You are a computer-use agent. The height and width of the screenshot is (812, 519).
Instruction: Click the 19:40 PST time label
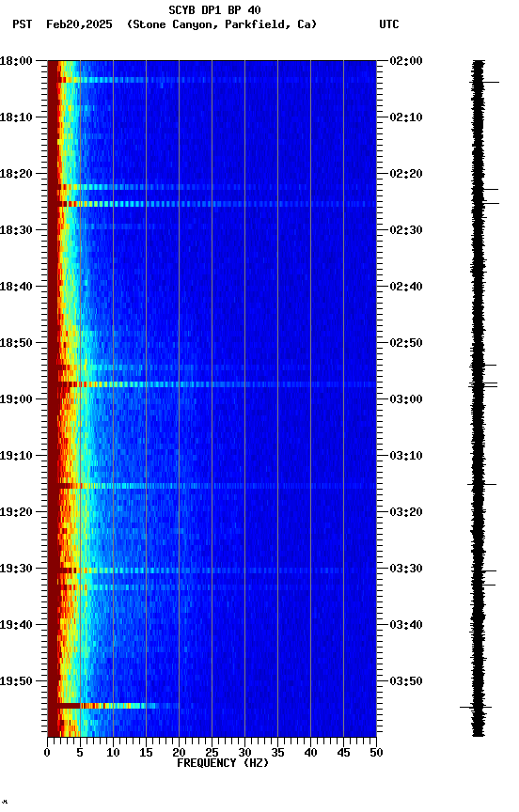[x=16, y=625]
